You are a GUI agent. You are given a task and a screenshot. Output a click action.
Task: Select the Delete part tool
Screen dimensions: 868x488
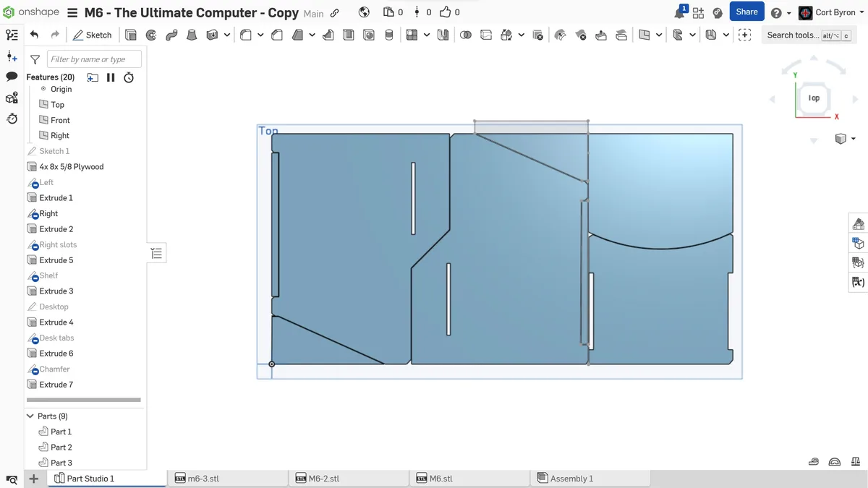click(x=537, y=35)
